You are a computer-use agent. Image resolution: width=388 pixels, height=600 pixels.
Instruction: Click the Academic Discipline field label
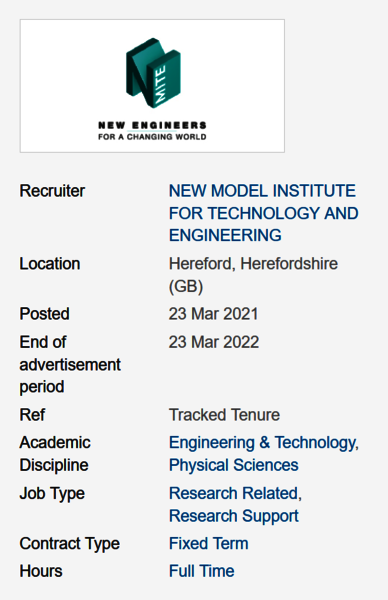[x=55, y=454]
